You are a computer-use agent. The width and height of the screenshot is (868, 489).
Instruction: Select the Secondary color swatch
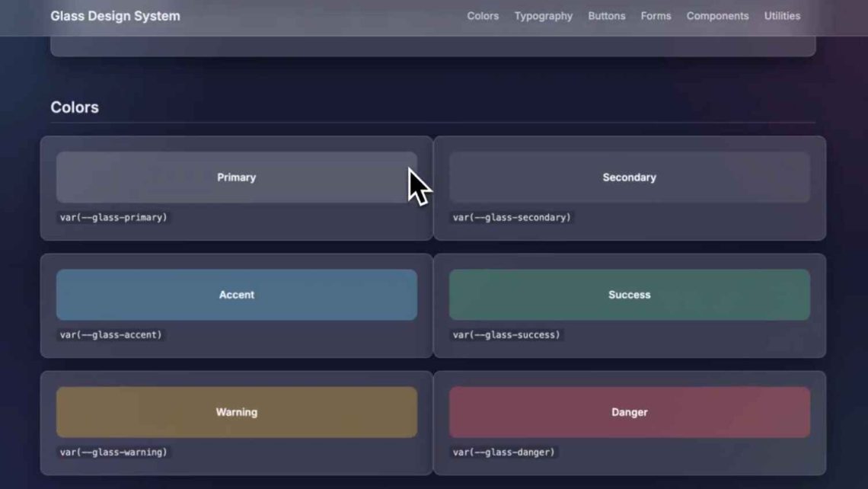[630, 177]
